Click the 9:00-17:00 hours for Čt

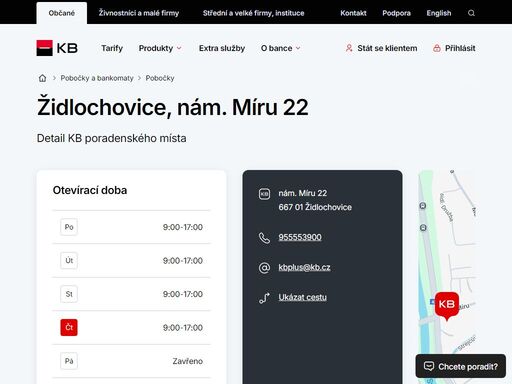tap(183, 328)
